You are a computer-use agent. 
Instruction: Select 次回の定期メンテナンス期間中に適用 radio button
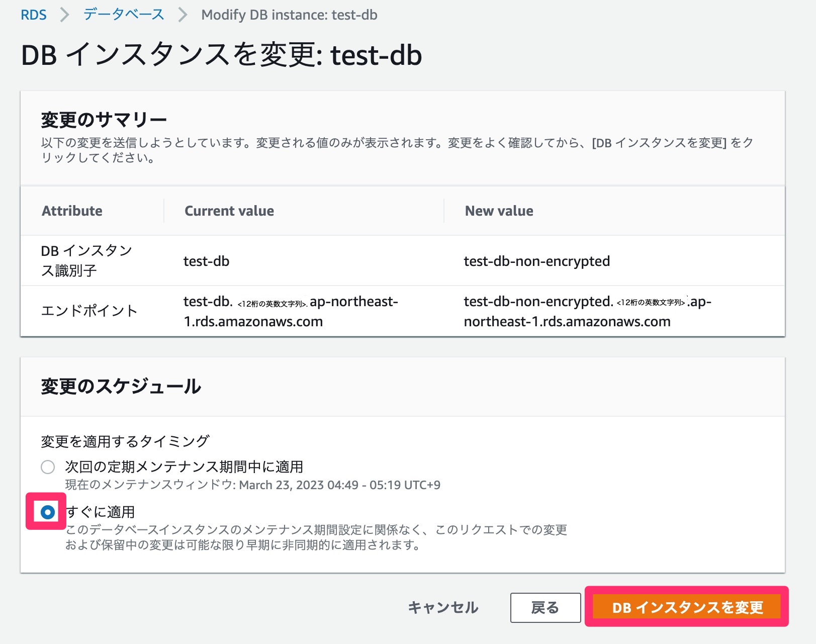click(48, 467)
